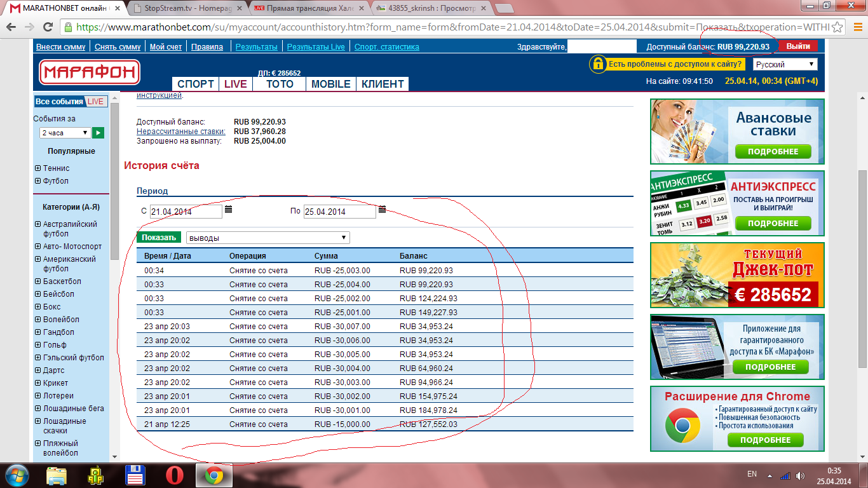Image resolution: width=868 pixels, height=488 pixels.
Task: Click Есть проблемы с доступом link
Action: 675,64
